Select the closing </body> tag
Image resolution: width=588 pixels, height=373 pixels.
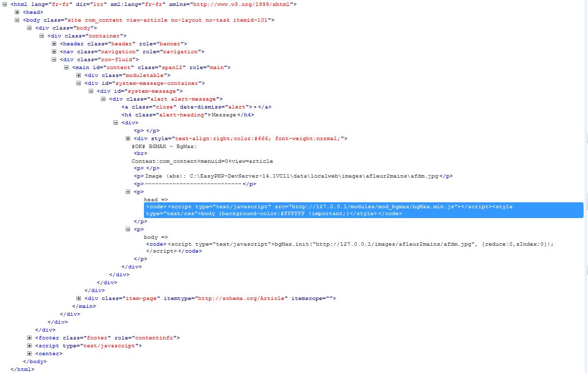click(35, 361)
